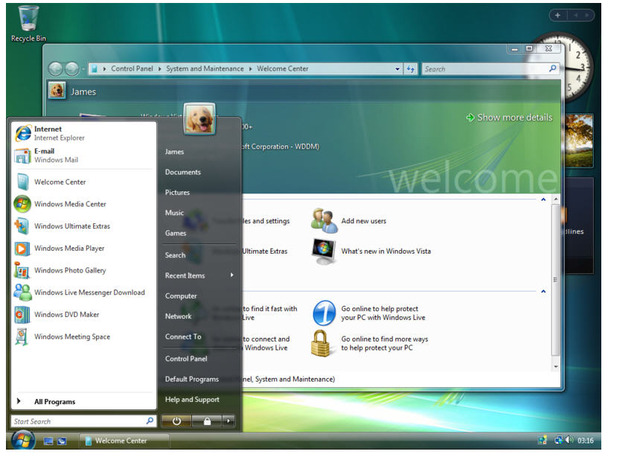Click the Back button in Welcome Center window
The width and height of the screenshot is (640, 457).
(x=56, y=69)
